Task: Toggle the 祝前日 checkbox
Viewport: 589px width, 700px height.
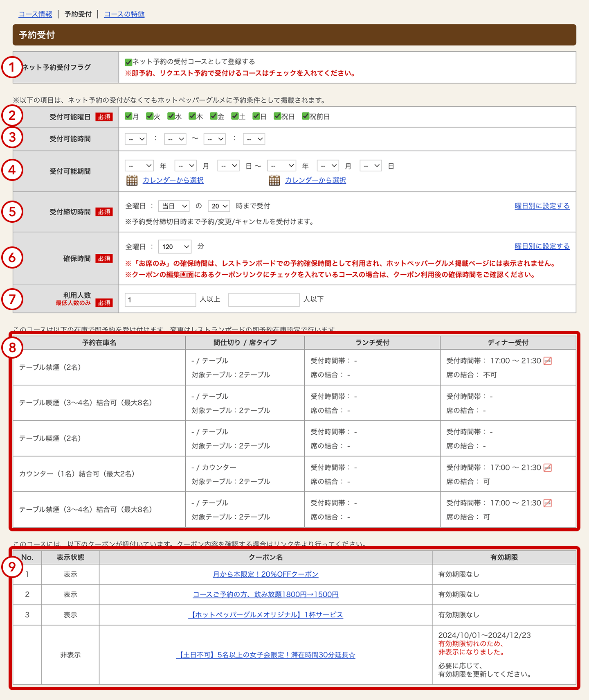Action: pos(306,116)
